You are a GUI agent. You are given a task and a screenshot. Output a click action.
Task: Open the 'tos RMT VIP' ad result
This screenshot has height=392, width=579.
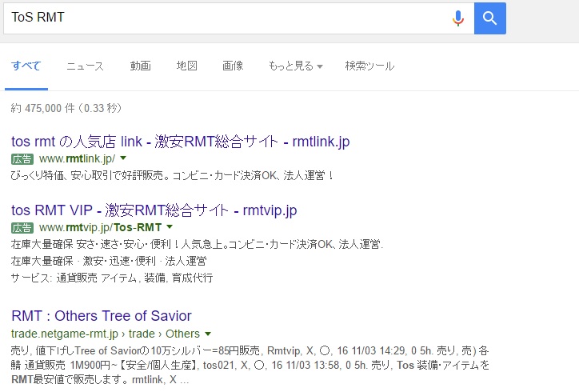coord(154,210)
